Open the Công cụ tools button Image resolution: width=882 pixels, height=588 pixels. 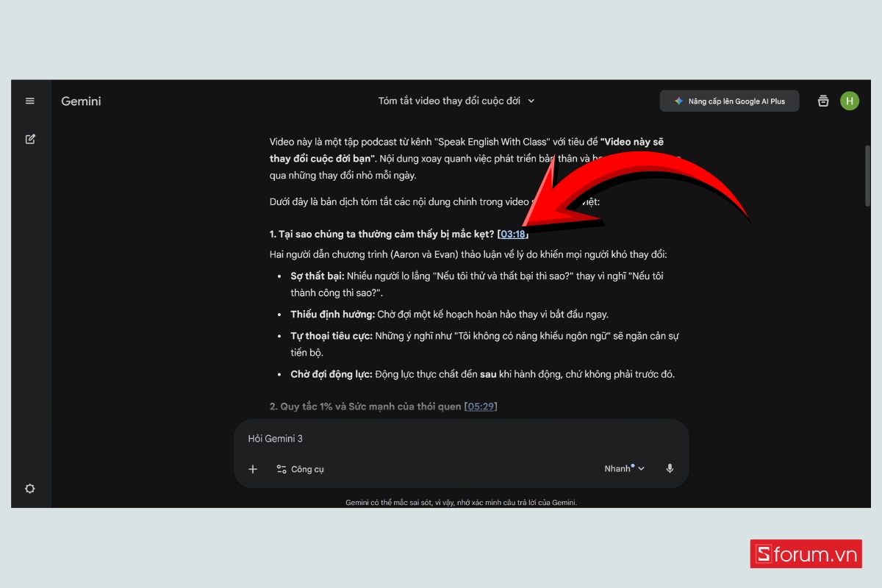(x=300, y=469)
